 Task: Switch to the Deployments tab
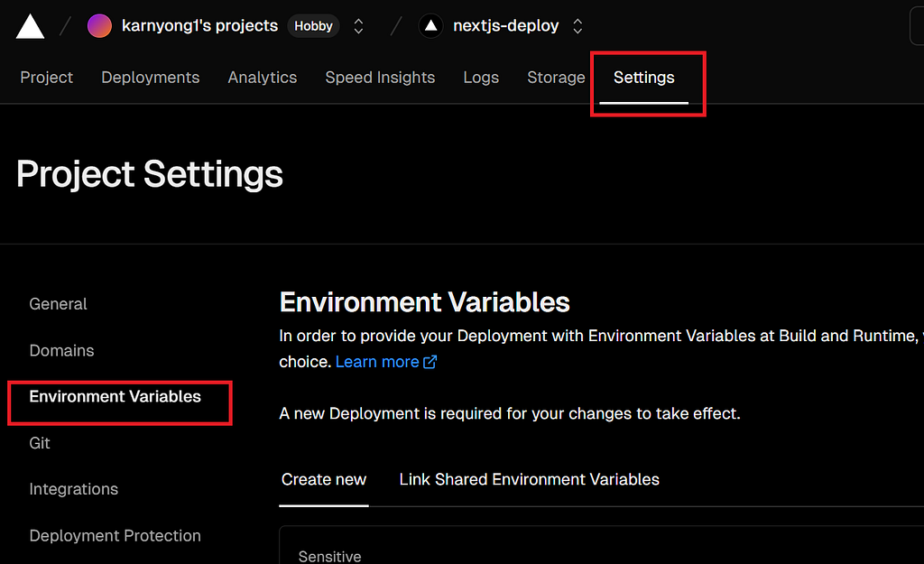point(151,78)
